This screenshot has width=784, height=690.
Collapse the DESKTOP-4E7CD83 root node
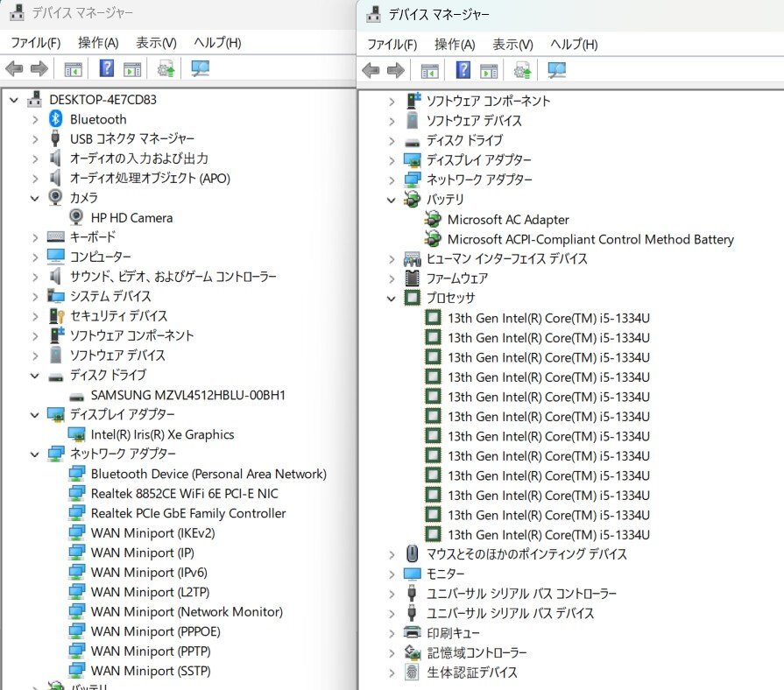(14, 100)
